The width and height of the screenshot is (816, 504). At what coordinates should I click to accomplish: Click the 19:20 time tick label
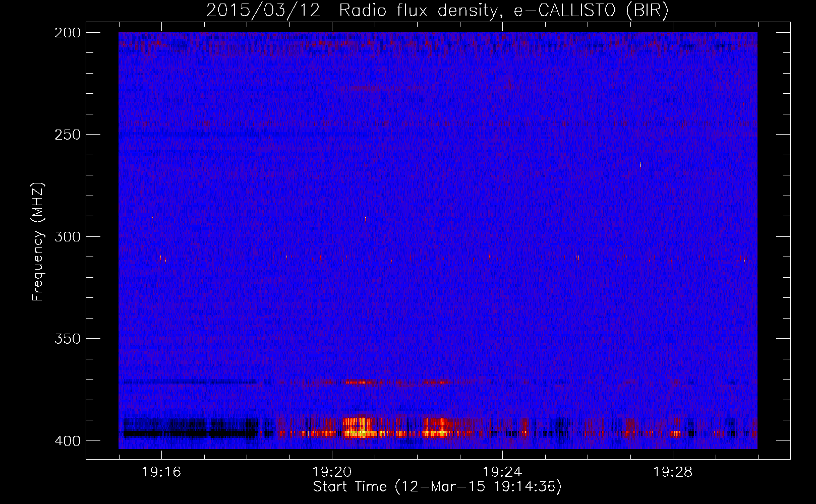332,472
